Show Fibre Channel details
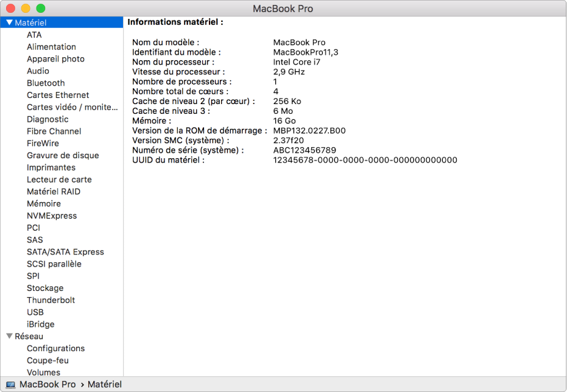The height and width of the screenshot is (392, 567). (54, 131)
